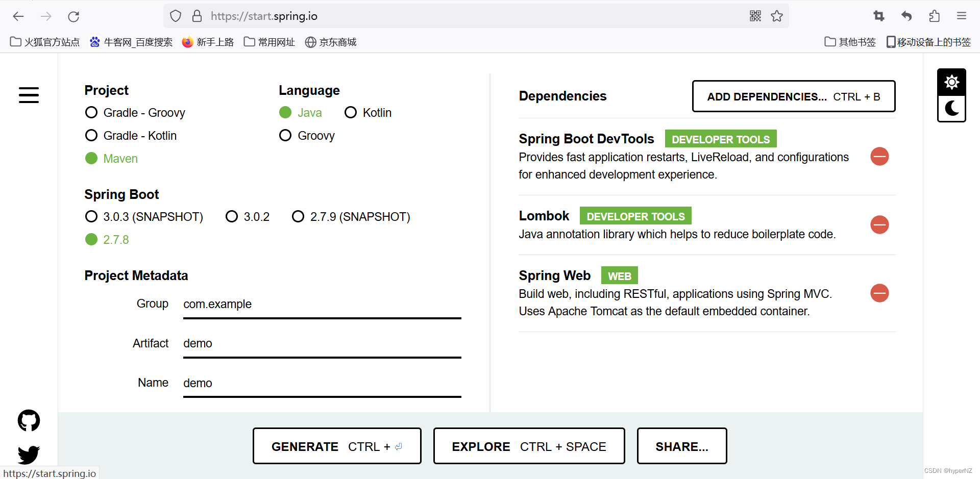This screenshot has width=980, height=479.
Task: Click the GENERATE button
Action: 337,446
